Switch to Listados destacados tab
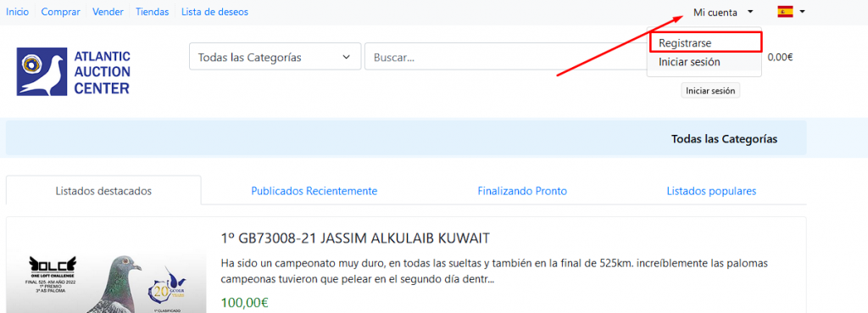This screenshot has height=313, width=868. [x=103, y=191]
